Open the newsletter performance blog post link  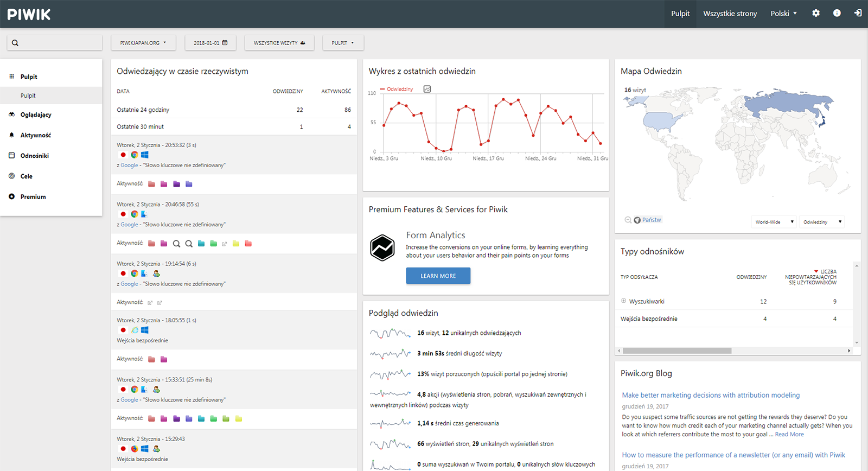pos(733,455)
